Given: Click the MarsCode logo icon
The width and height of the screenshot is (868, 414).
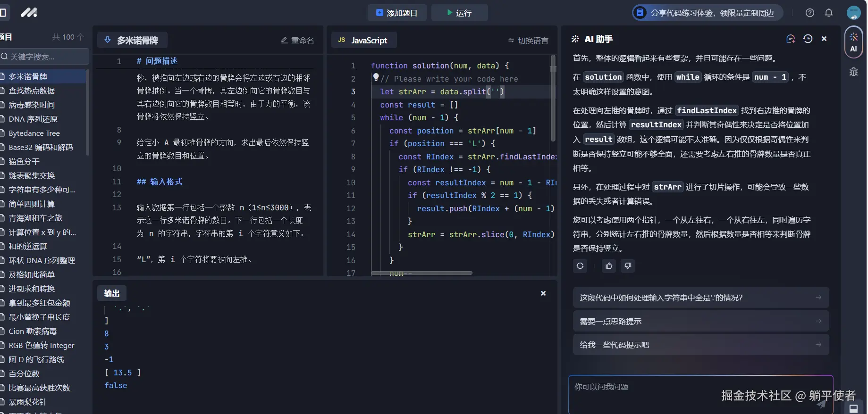Looking at the screenshot, I should [29, 13].
